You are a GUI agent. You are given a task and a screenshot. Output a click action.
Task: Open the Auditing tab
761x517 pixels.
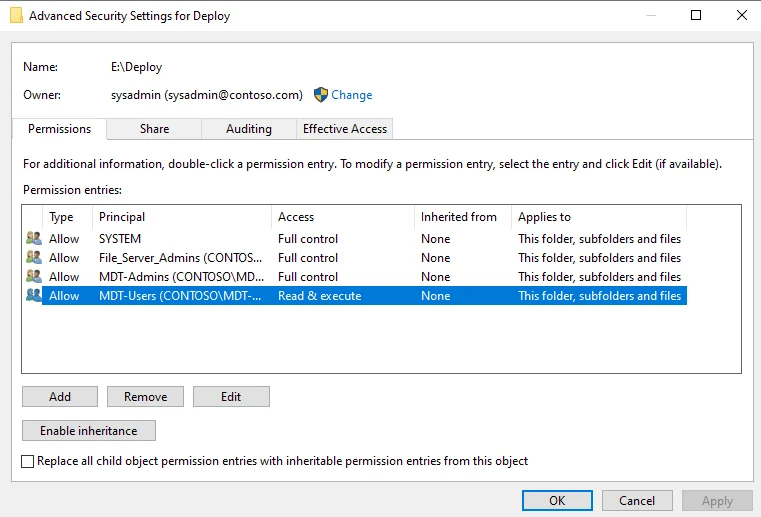click(x=249, y=129)
